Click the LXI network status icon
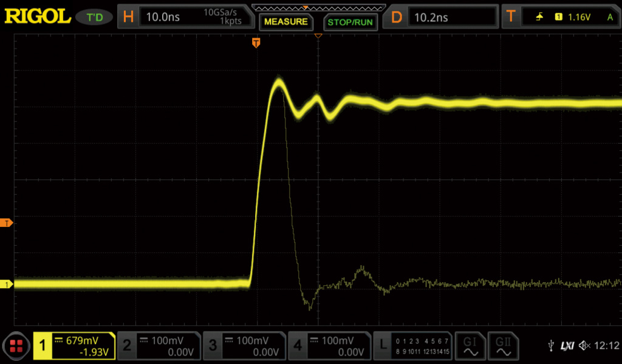 click(567, 346)
